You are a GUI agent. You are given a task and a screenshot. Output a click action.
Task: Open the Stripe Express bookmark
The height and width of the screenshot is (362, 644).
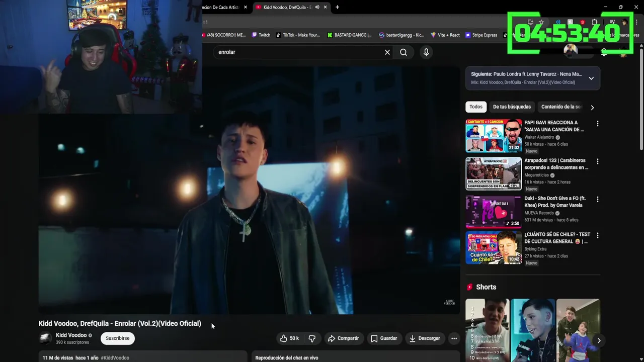[481, 35]
